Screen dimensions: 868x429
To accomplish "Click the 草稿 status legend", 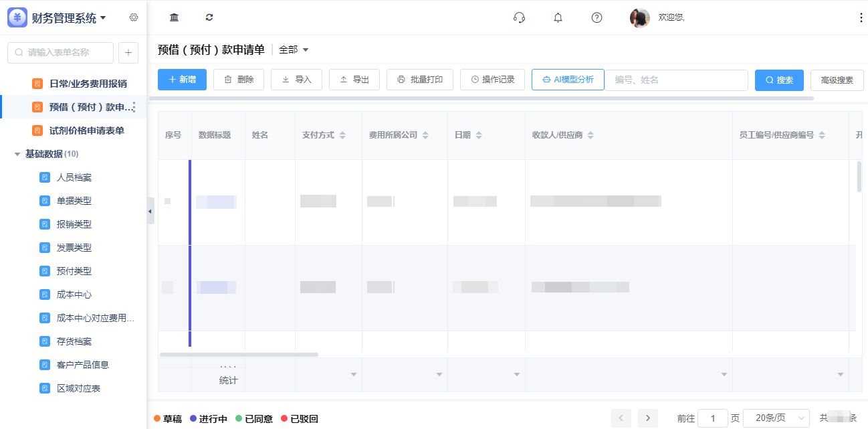I will pos(168,419).
